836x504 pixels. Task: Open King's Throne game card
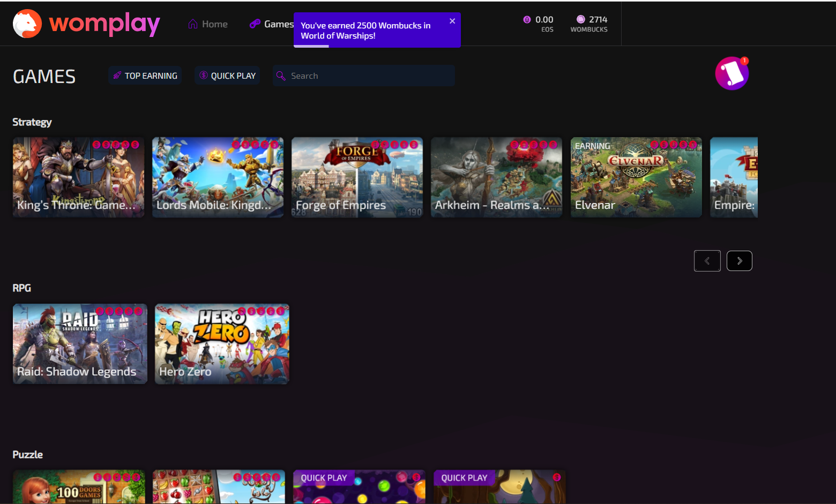coord(79,177)
